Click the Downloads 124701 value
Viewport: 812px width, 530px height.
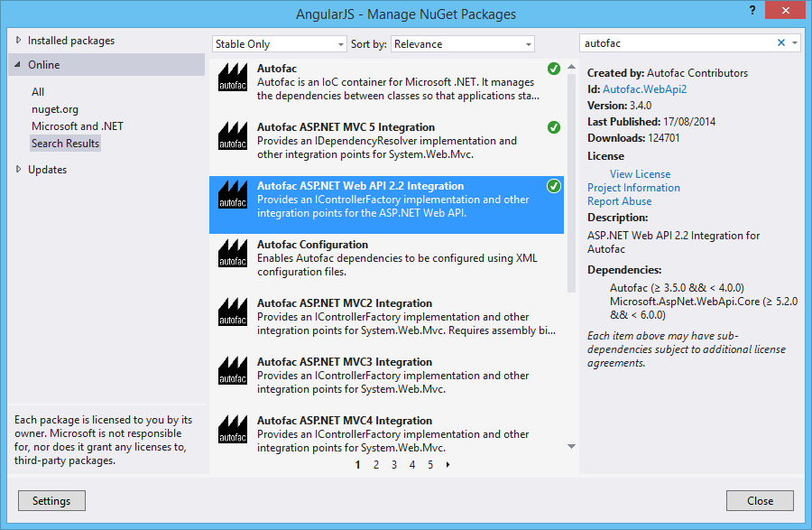[662, 138]
